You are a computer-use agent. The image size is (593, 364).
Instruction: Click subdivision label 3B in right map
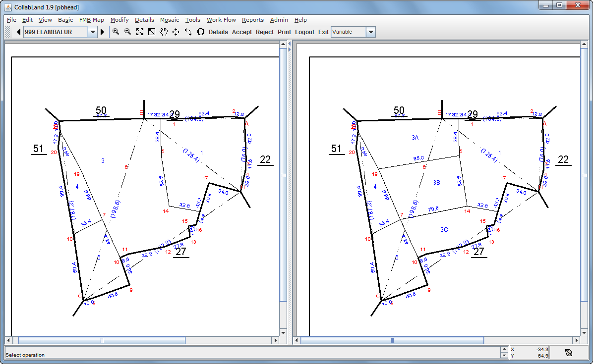coord(436,182)
